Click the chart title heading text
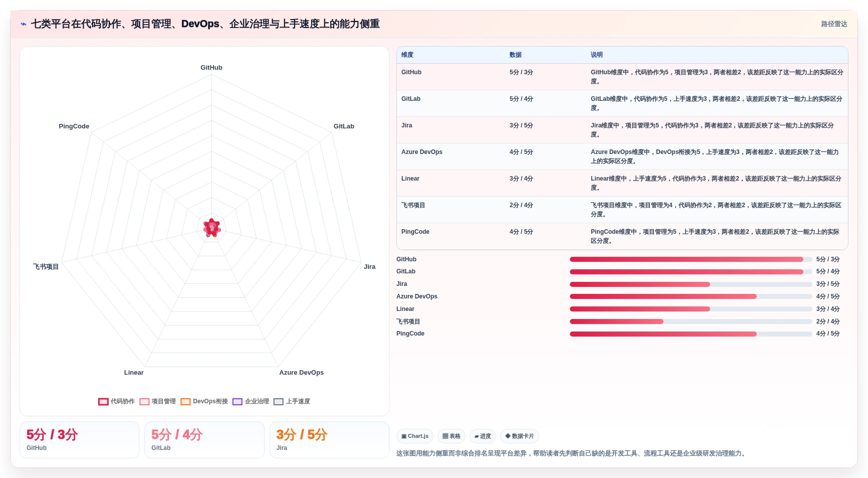This screenshot has height=478, width=868. coord(205,24)
